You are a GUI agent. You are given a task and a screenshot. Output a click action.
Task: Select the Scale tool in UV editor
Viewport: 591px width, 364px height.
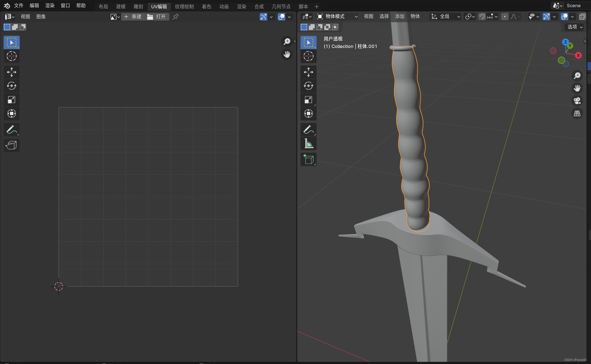[x=11, y=100]
